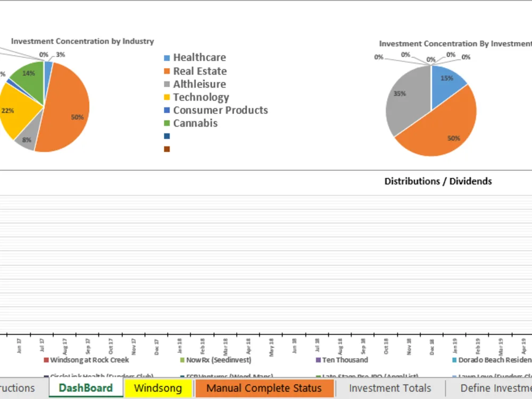The height and width of the screenshot is (399, 532).
Task: Click the orange Real Estate legend swatch
Action: [x=167, y=71]
